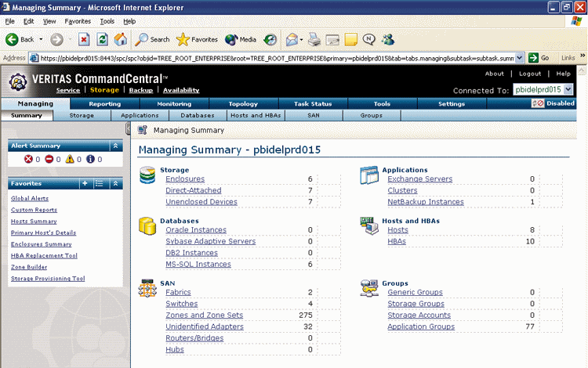Click the Managing Summary page header icon
588x368 pixels.
(x=143, y=130)
